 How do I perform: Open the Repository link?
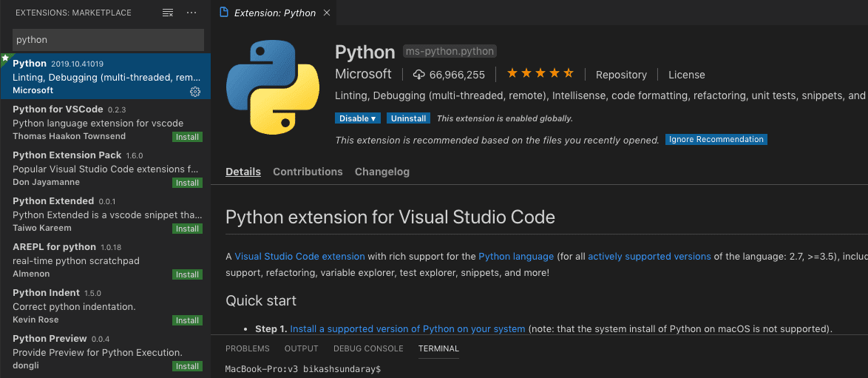coord(621,75)
